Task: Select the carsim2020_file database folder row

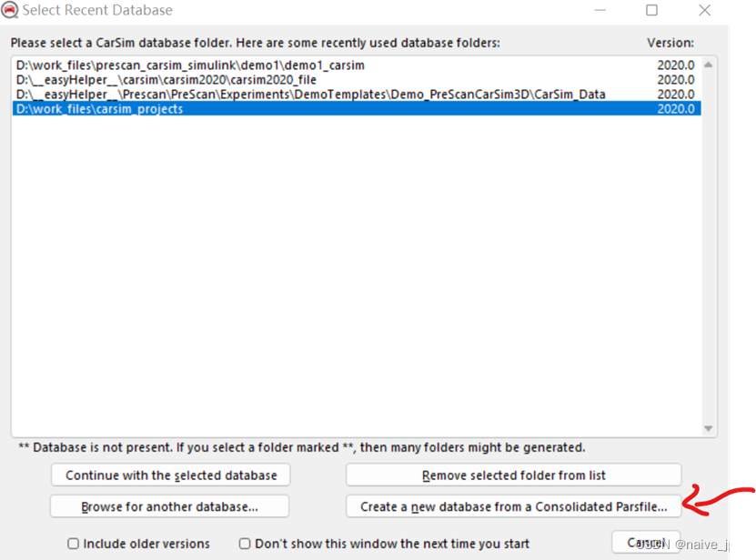Action: pos(357,79)
